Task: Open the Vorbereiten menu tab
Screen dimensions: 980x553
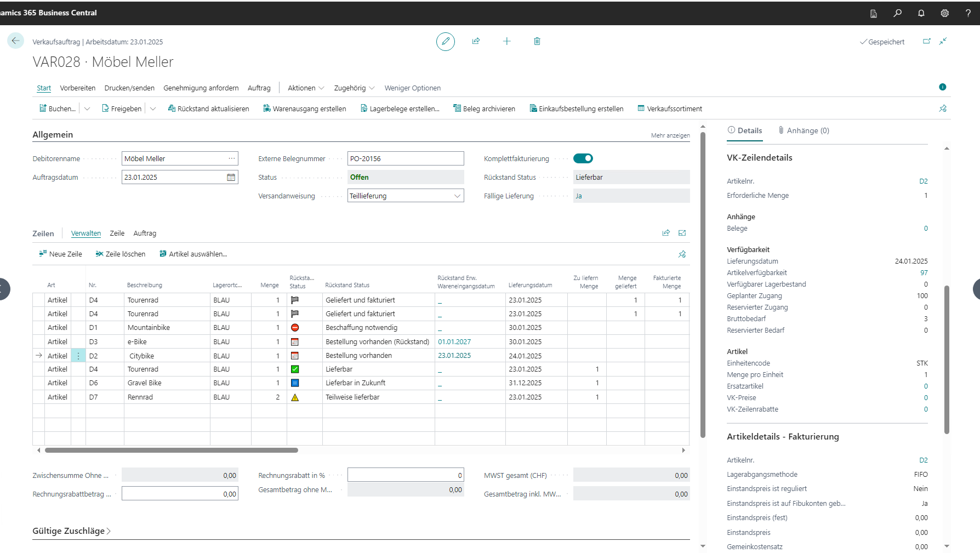Action: [x=77, y=88]
